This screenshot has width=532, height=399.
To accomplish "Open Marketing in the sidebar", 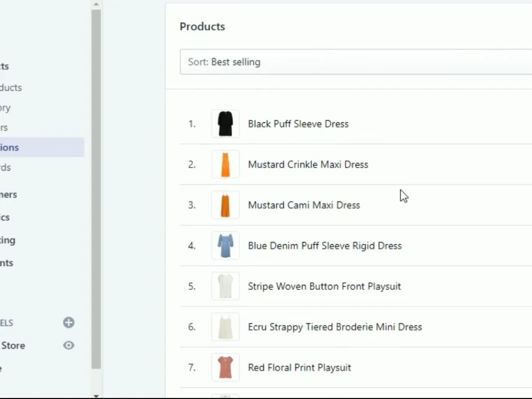I will [x=8, y=240].
